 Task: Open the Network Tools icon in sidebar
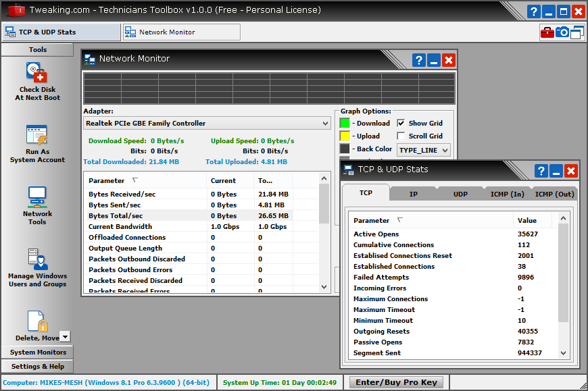[37, 205]
